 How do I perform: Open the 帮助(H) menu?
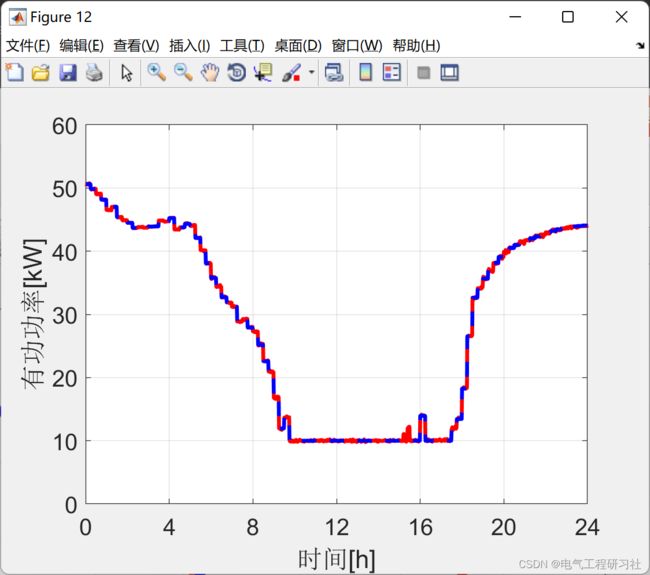click(417, 46)
